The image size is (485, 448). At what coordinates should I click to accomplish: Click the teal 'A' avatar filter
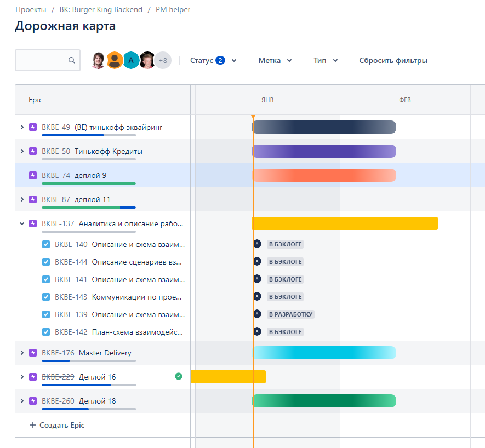(x=131, y=60)
